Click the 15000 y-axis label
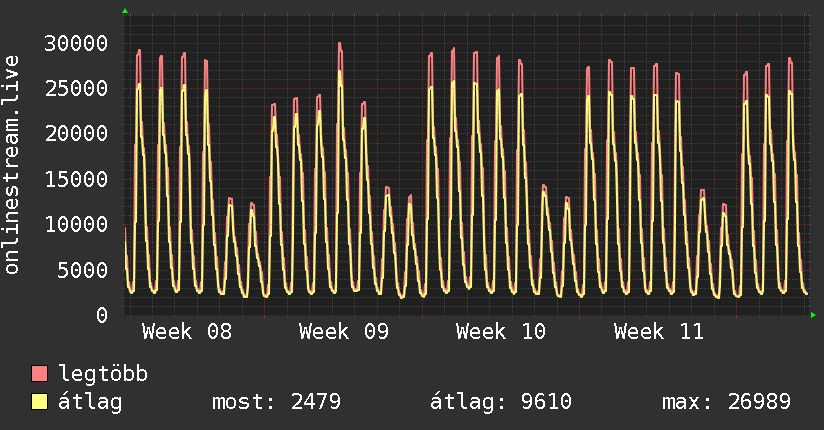This screenshot has height=430, width=824. (78, 179)
